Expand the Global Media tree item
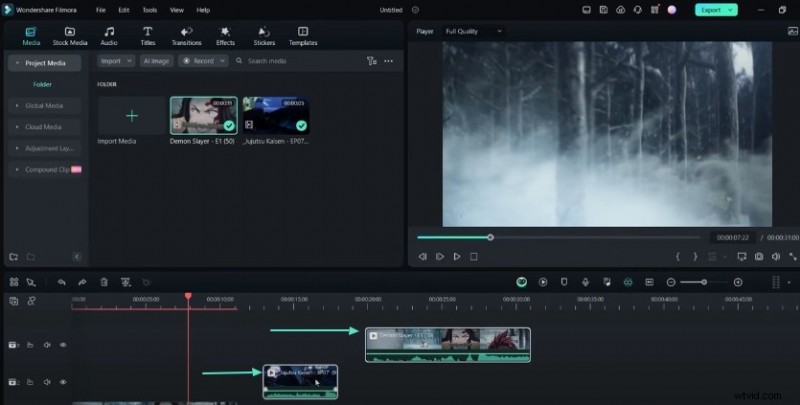Image resolution: width=800 pixels, height=405 pixels. 17,105
